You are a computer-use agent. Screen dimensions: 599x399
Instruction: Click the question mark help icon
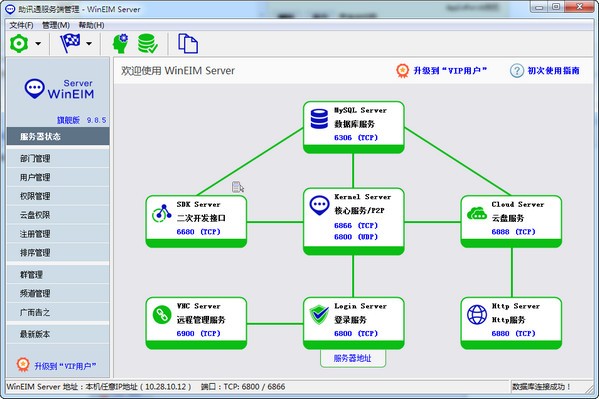click(517, 71)
